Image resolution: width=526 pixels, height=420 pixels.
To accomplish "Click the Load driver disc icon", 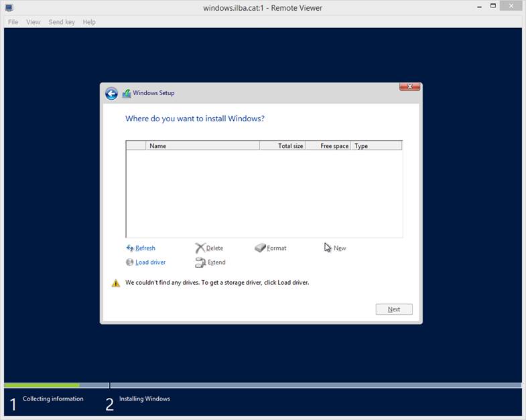I will 129,262.
